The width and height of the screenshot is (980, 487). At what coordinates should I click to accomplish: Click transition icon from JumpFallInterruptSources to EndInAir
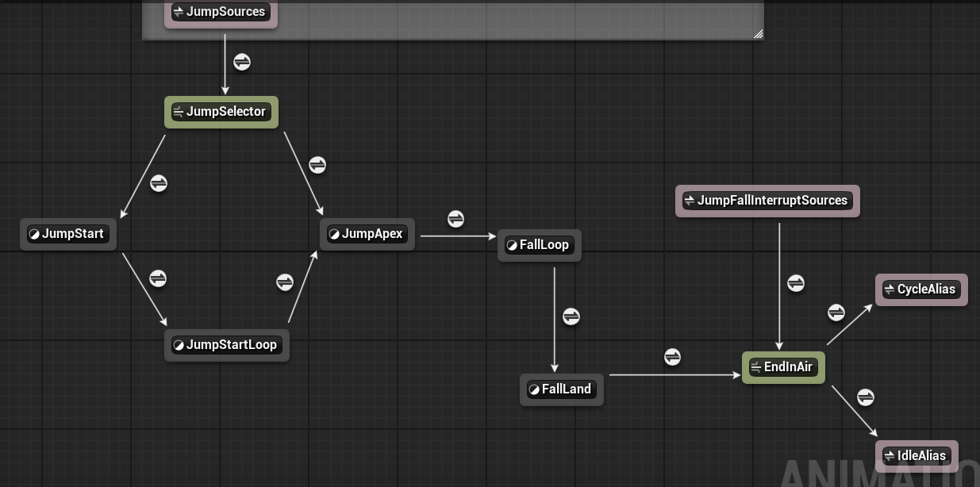click(x=796, y=282)
